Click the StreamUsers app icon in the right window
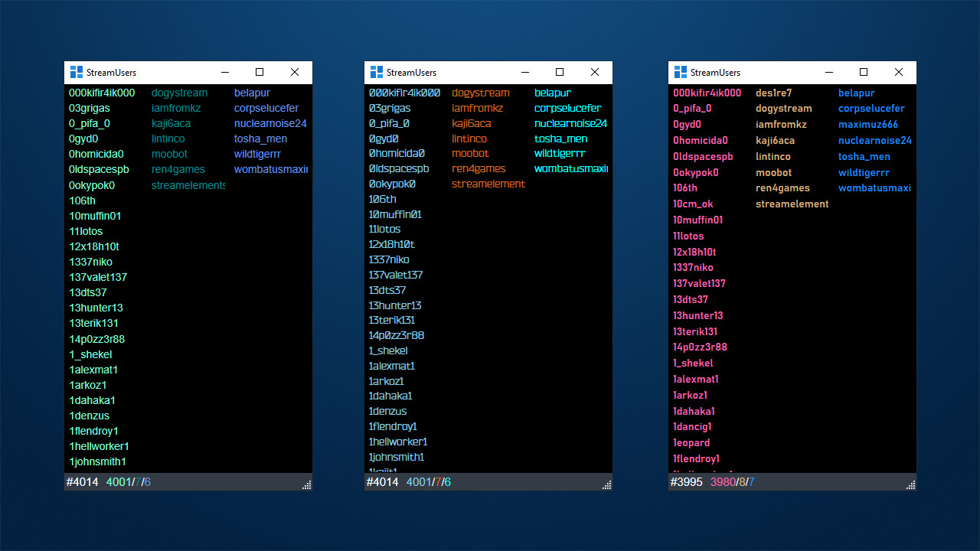 680,73
